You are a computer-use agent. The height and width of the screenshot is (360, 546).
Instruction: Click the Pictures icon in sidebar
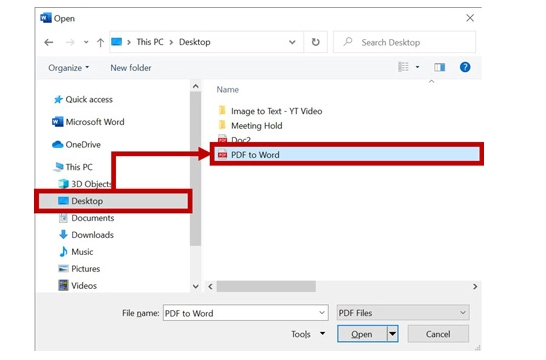coord(63,268)
